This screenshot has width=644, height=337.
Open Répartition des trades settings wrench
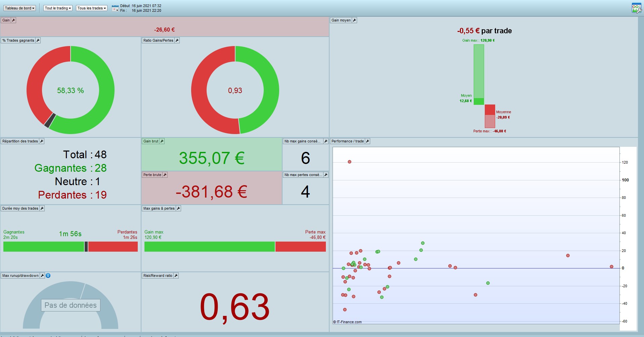[x=42, y=141]
